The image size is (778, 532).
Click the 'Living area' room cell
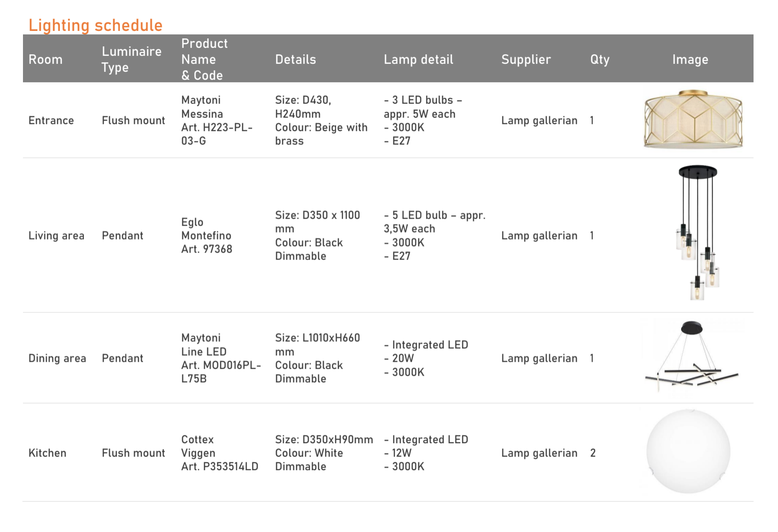[x=56, y=236]
